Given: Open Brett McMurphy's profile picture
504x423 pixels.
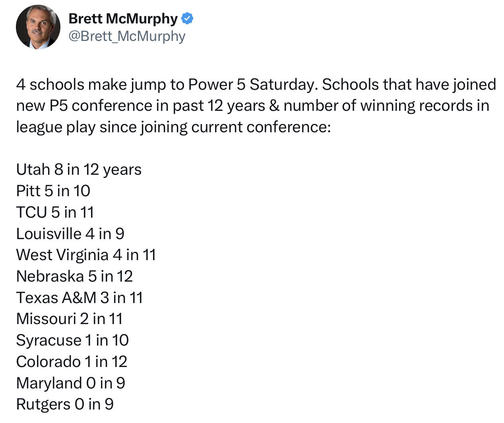Looking at the screenshot, I should tap(38, 27).
